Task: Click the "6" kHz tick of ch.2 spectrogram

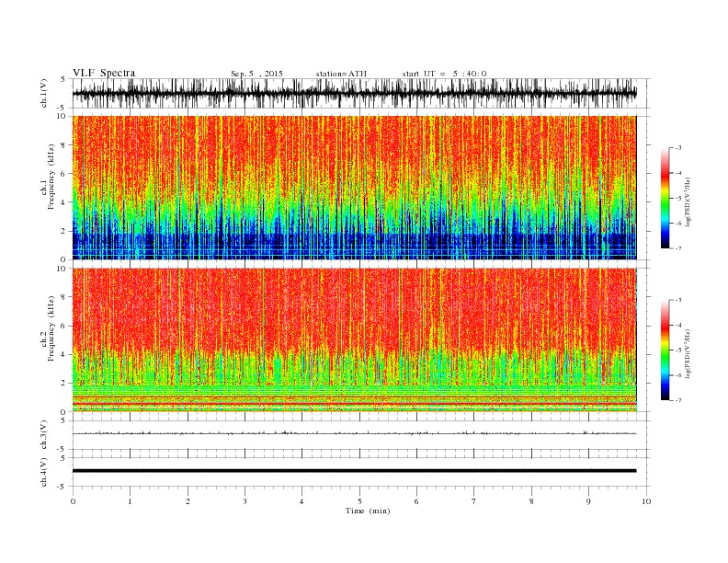Action: point(64,326)
